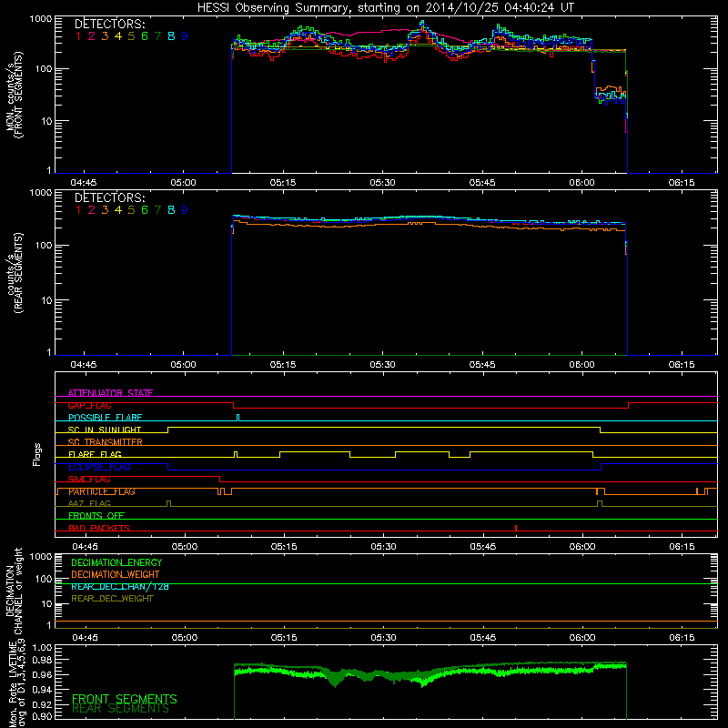Select detector 4 in rear segments legend
Viewport: 728px width, 728px height.
pos(118,210)
